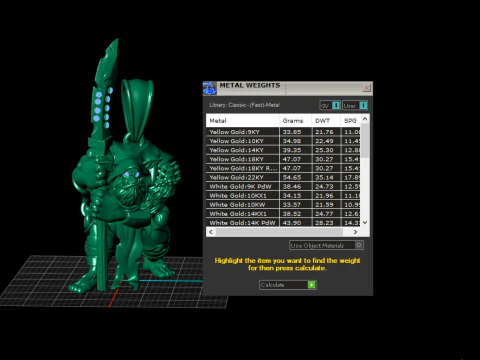
Task: Click the table's vertical scrollbar thumb
Action: (365, 140)
